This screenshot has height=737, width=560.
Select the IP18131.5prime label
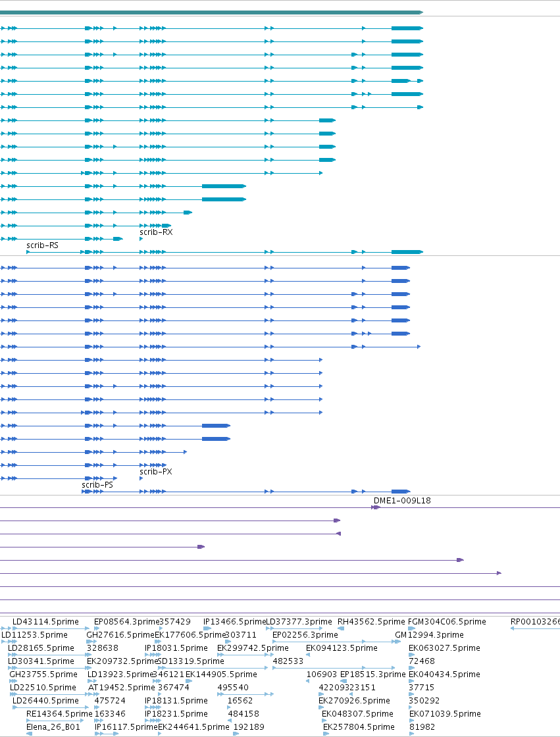tap(176, 701)
